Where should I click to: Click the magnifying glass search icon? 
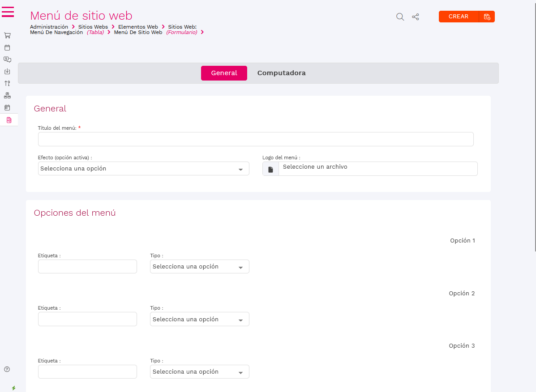click(400, 17)
